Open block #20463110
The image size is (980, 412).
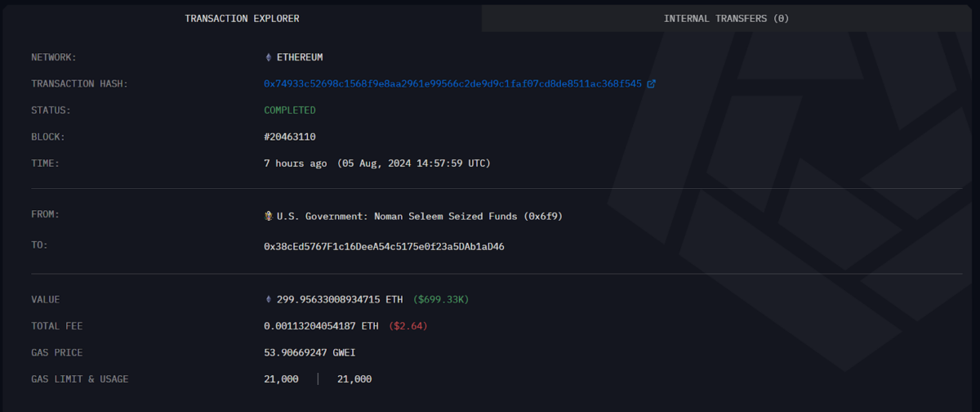pyautogui.click(x=290, y=137)
